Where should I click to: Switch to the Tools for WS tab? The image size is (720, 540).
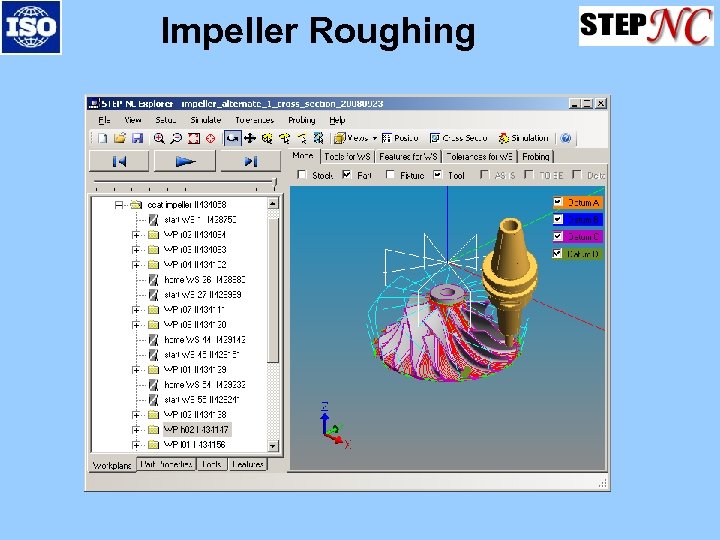point(347,157)
